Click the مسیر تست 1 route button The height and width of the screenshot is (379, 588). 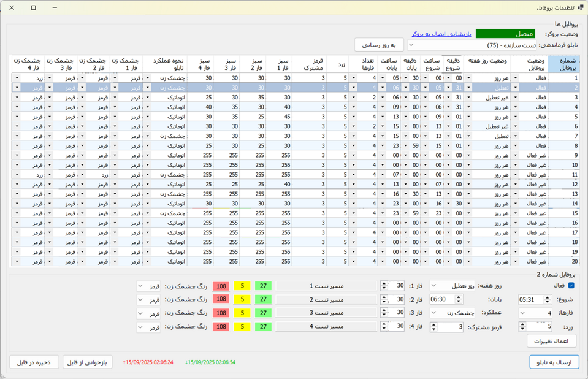[326, 286]
